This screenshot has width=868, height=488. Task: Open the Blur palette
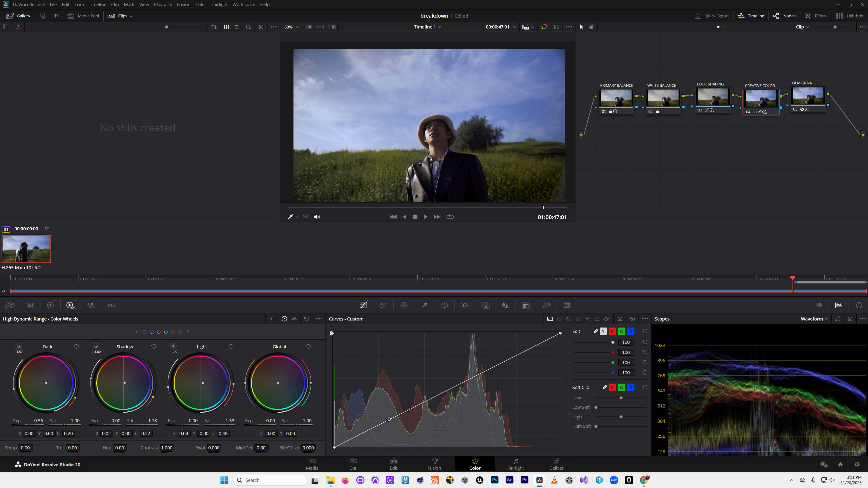(x=505, y=305)
